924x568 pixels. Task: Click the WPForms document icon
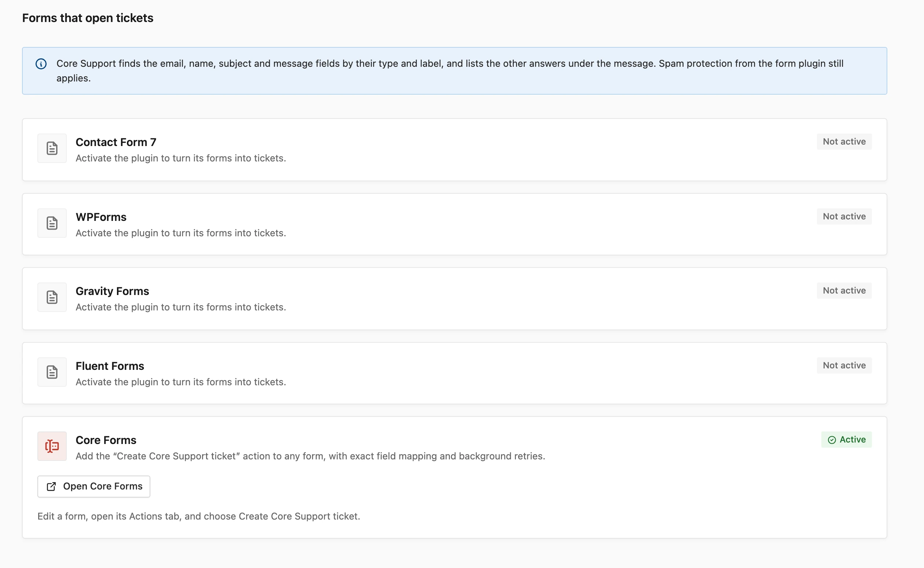tap(52, 223)
